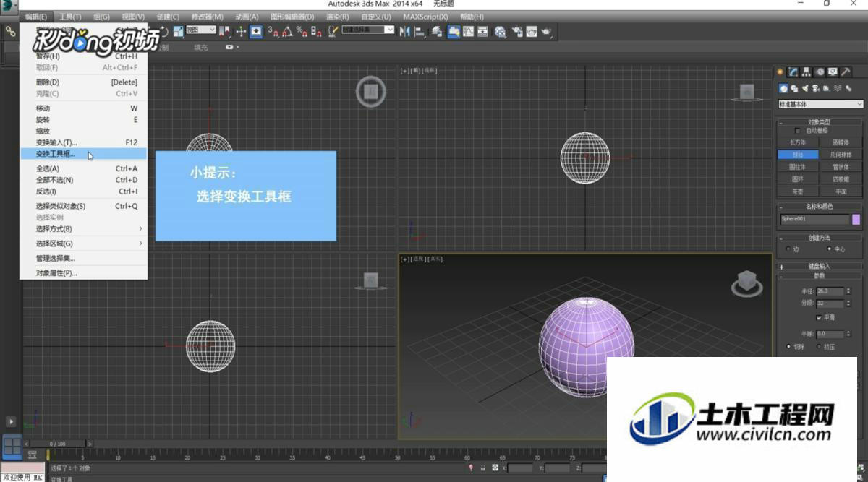Choose 变换工具框 from the Edit menu
868x482 pixels.
(84, 154)
